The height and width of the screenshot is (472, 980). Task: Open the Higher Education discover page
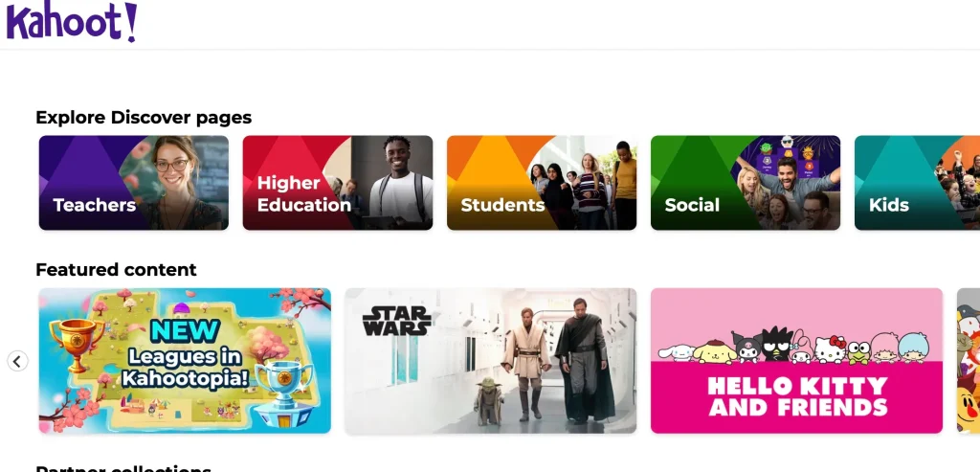click(x=338, y=183)
